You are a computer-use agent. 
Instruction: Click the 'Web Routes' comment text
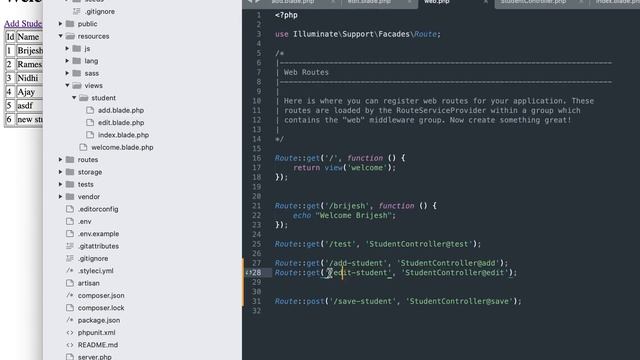point(306,72)
